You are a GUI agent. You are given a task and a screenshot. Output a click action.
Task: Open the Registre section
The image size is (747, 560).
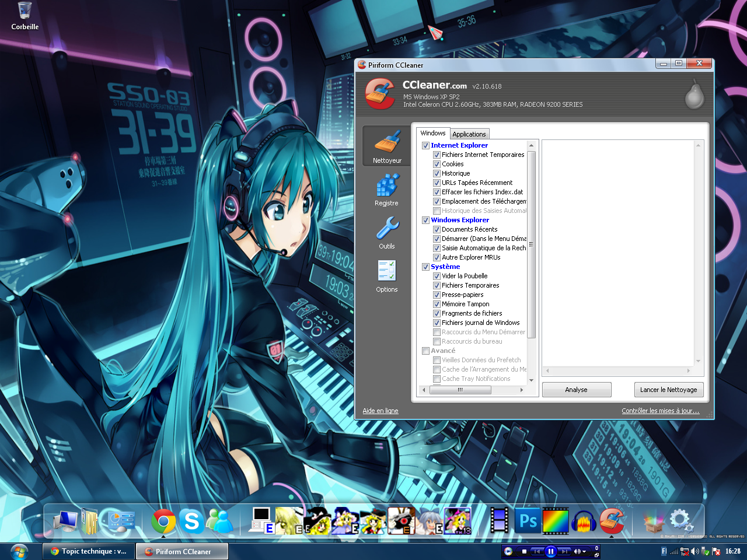[387, 190]
